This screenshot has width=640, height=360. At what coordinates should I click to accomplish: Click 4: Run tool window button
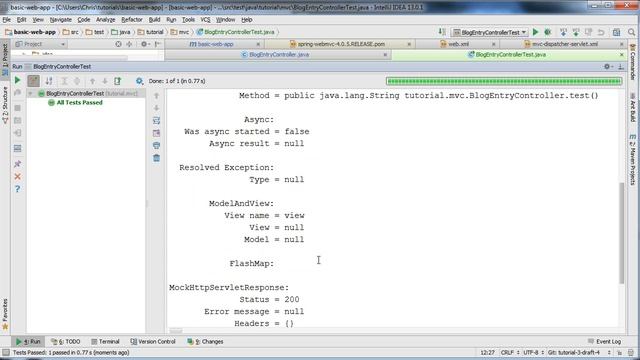[28, 342]
